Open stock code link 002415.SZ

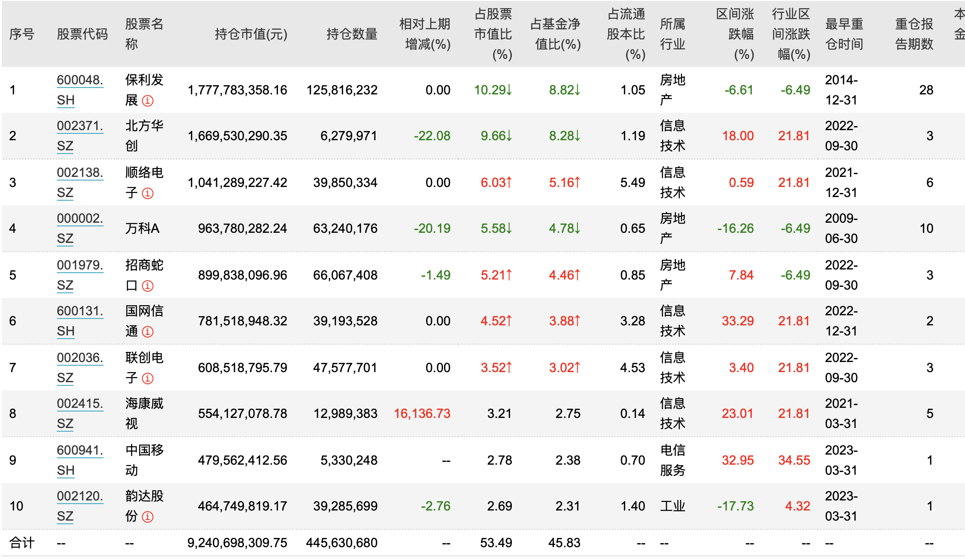click(x=80, y=413)
